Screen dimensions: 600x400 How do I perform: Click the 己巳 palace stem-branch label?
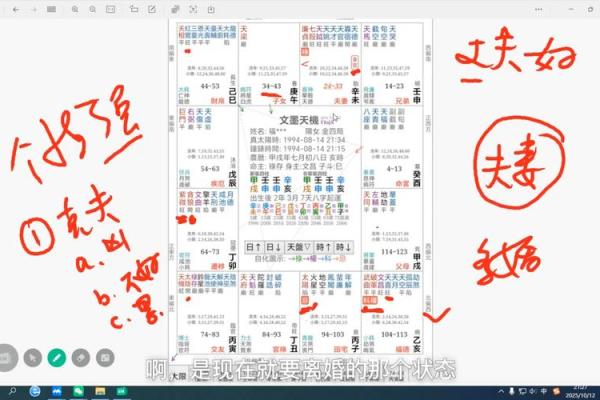pyautogui.click(x=232, y=96)
